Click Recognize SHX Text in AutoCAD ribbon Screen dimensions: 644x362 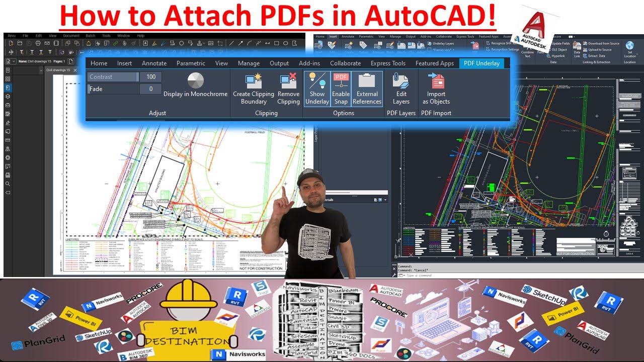tap(502, 43)
